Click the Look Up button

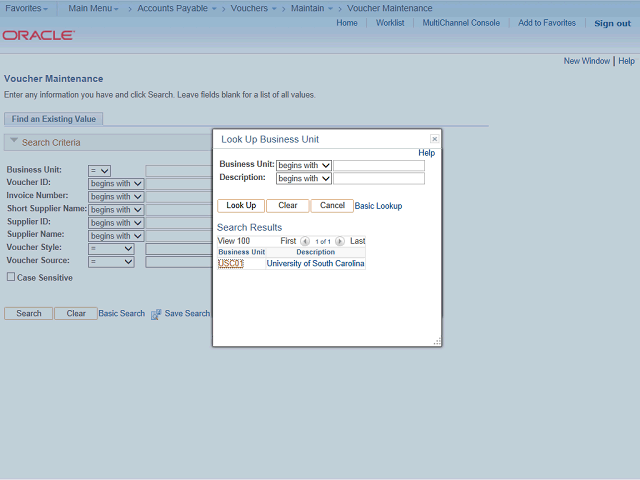click(241, 205)
